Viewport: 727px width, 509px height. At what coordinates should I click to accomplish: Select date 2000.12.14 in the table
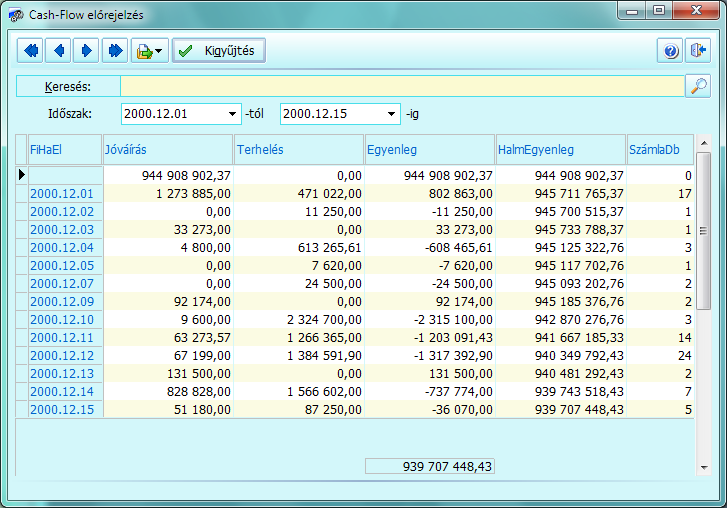(62, 392)
